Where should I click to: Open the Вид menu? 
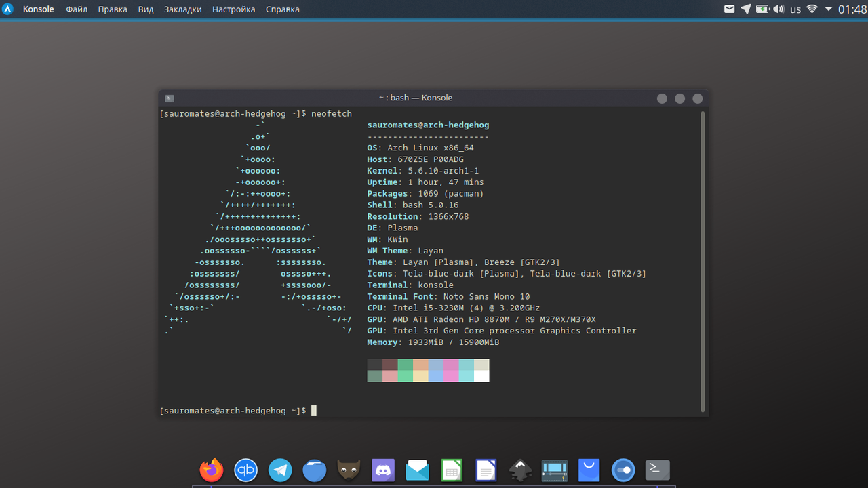[x=146, y=9]
